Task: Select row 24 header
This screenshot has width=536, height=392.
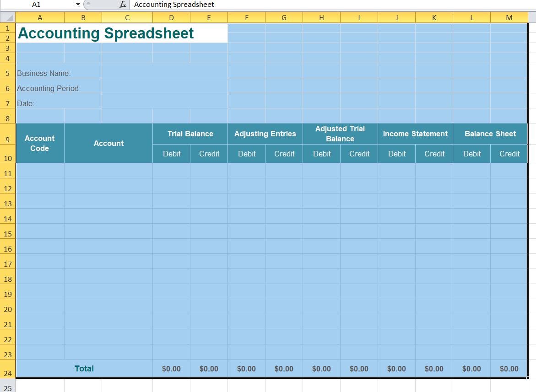Action: tap(8, 368)
